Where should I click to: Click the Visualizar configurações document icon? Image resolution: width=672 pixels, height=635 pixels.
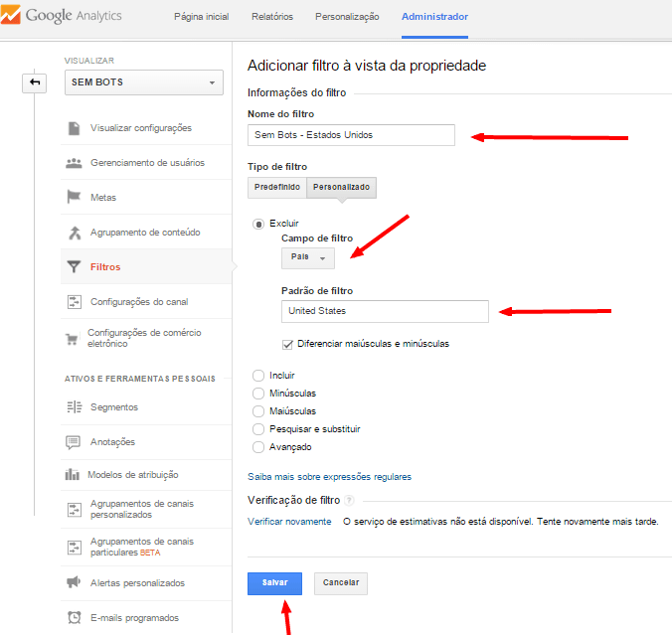pyautogui.click(x=74, y=128)
